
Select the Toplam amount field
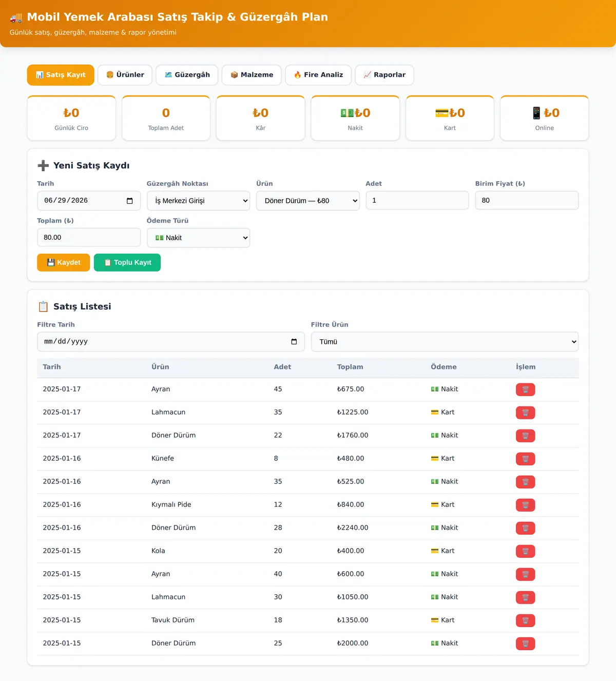click(x=89, y=237)
